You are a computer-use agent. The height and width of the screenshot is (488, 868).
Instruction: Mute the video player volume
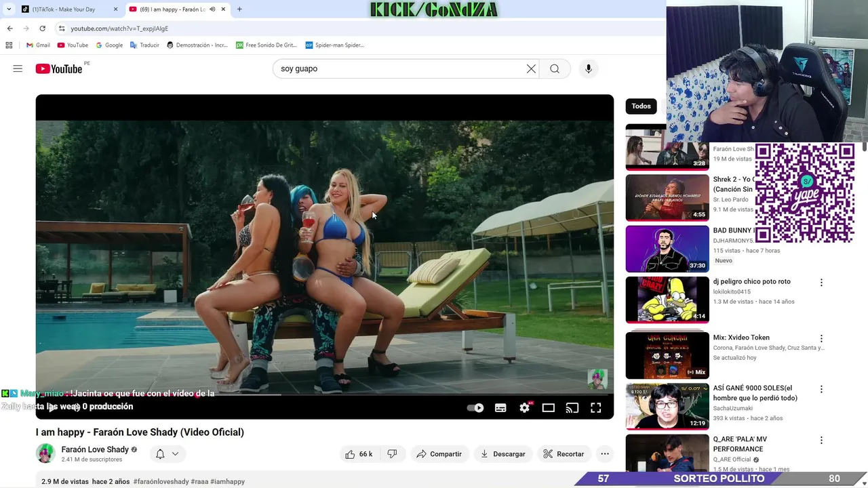tap(76, 407)
